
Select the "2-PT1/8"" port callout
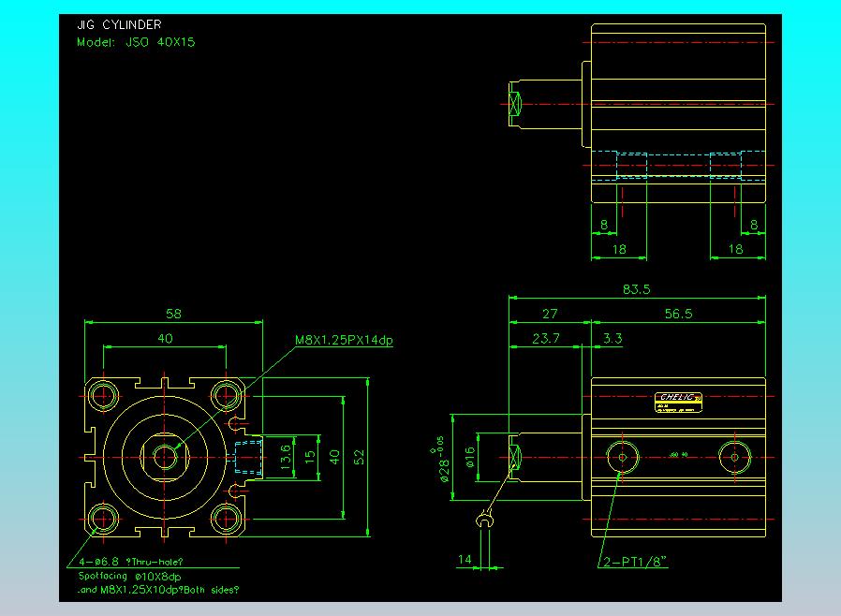635,562
